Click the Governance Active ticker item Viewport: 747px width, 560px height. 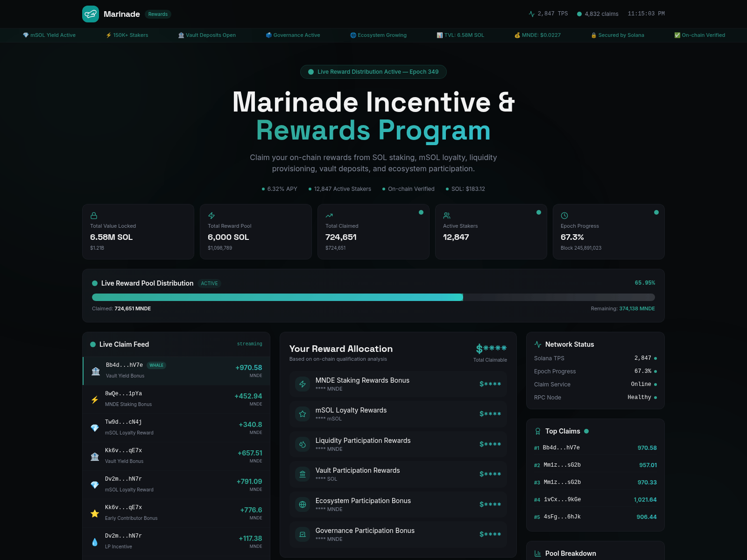tap(293, 35)
